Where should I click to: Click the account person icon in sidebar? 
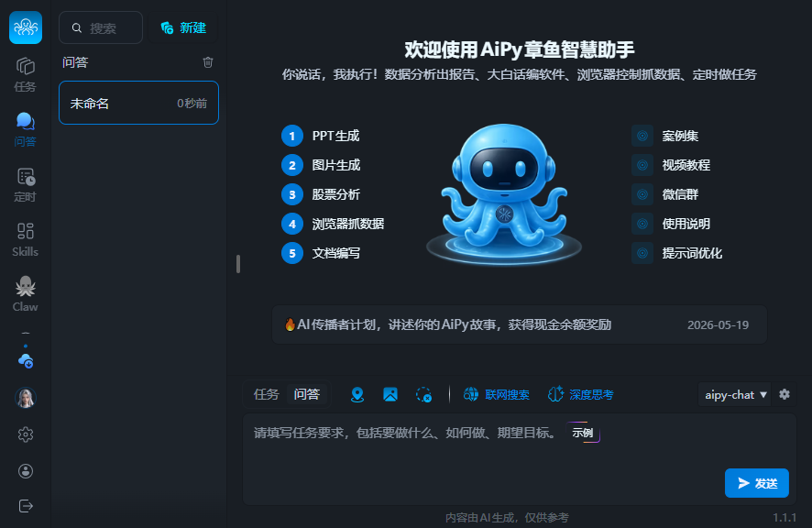pyautogui.click(x=26, y=471)
